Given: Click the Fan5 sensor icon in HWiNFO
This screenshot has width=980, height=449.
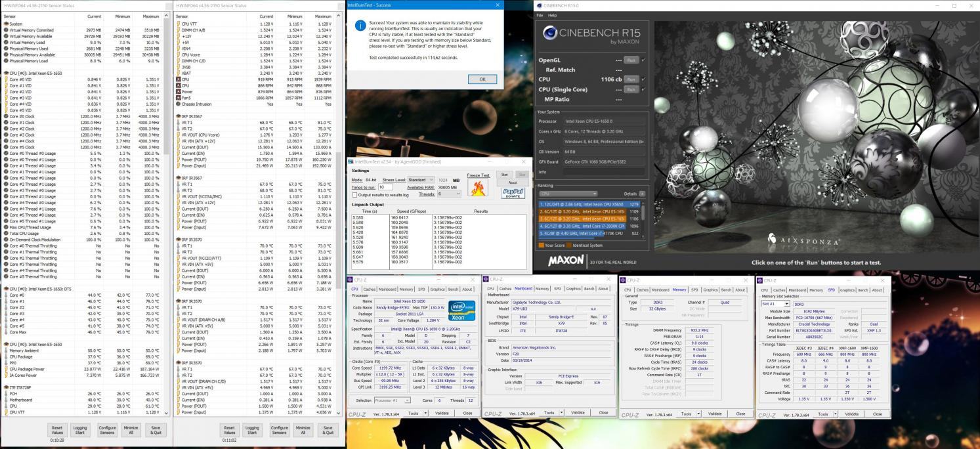Looking at the screenshot, I should (x=179, y=98).
